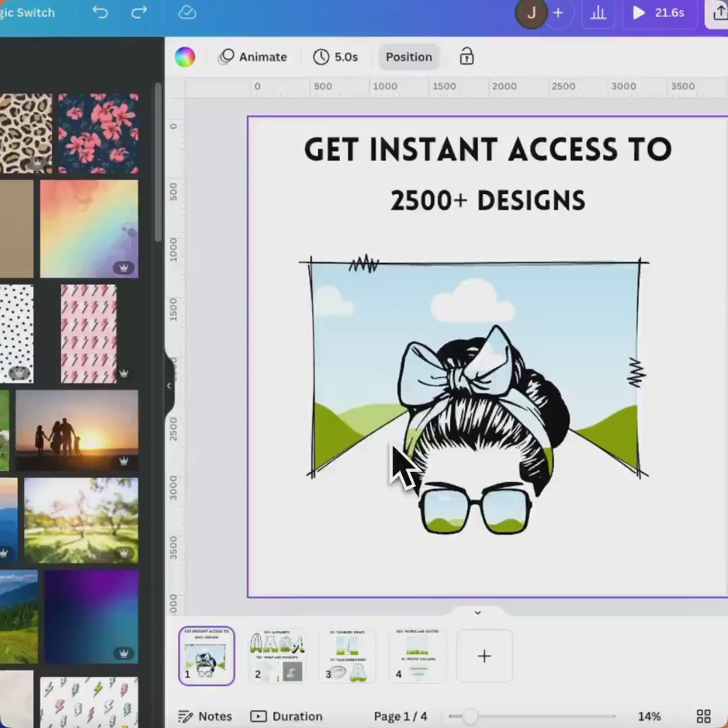Click the Animate button
This screenshot has height=728, width=728.
tap(253, 57)
